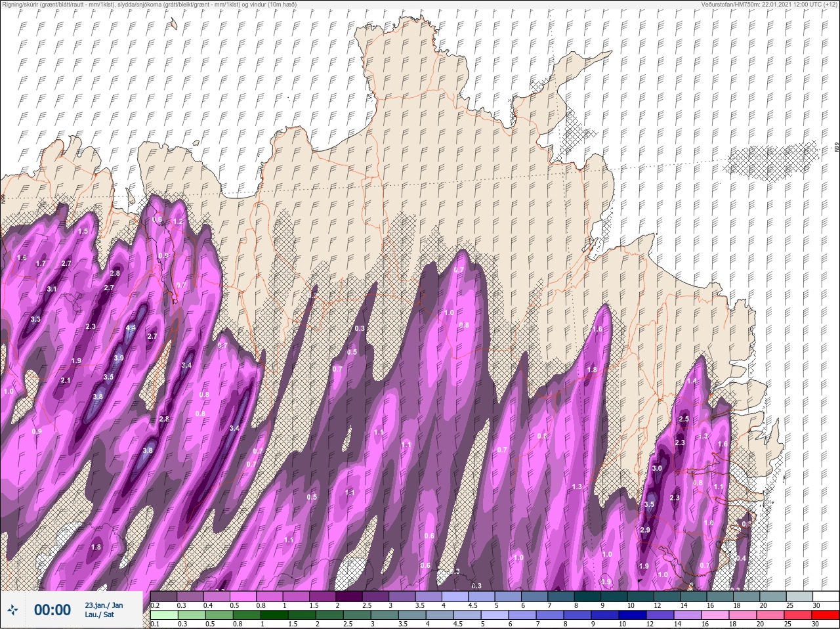
Task: Click the dark teal snow swatch between 9 and 10
Action: coord(615,596)
